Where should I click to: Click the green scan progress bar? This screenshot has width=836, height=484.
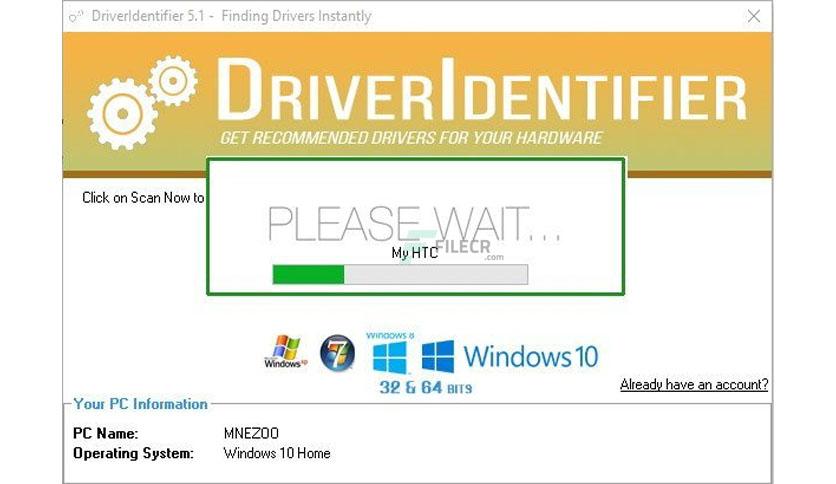(x=400, y=275)
